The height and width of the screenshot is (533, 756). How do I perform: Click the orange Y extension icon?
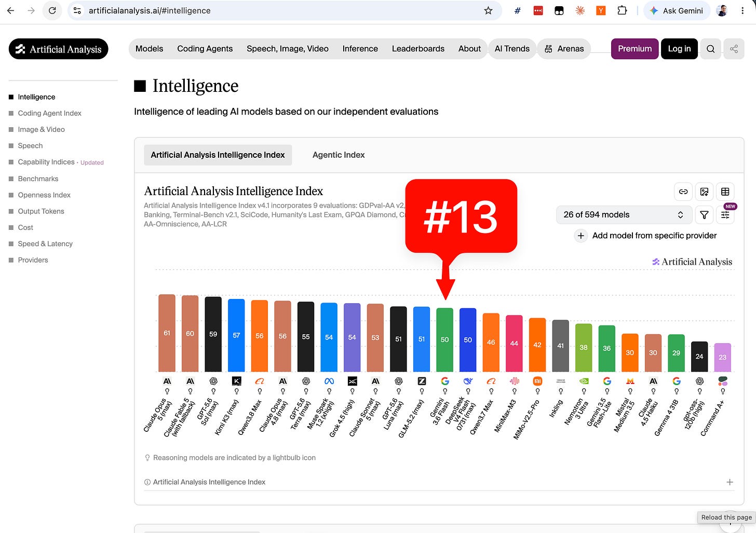[x=601, y=10]
